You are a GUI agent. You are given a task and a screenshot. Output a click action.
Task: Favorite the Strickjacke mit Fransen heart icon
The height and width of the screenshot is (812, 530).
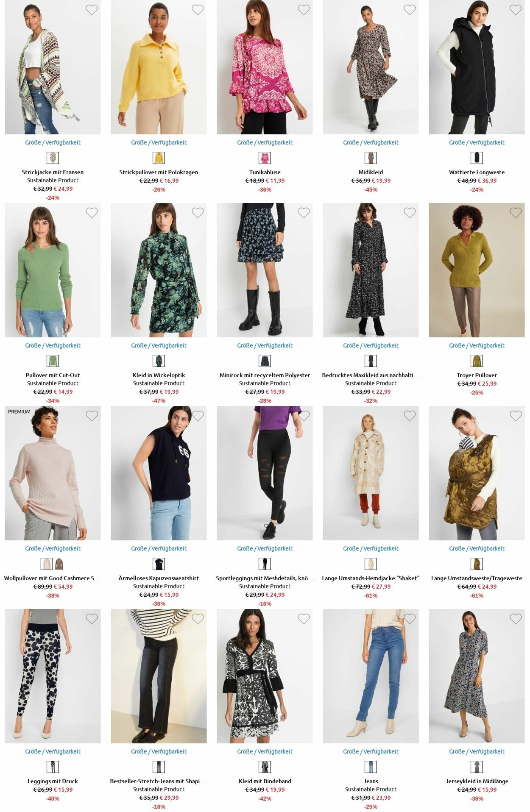click(92, 10)
